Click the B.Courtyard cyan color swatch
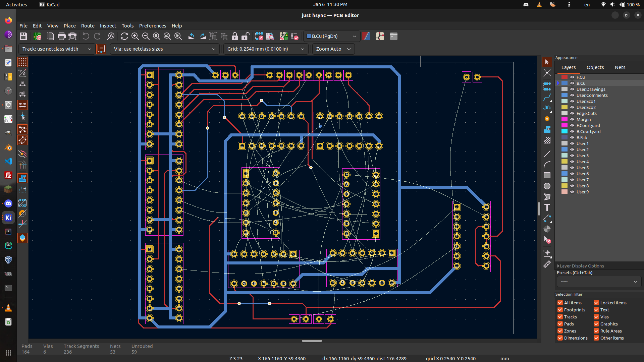644x362 pixels. coord(565,131)
